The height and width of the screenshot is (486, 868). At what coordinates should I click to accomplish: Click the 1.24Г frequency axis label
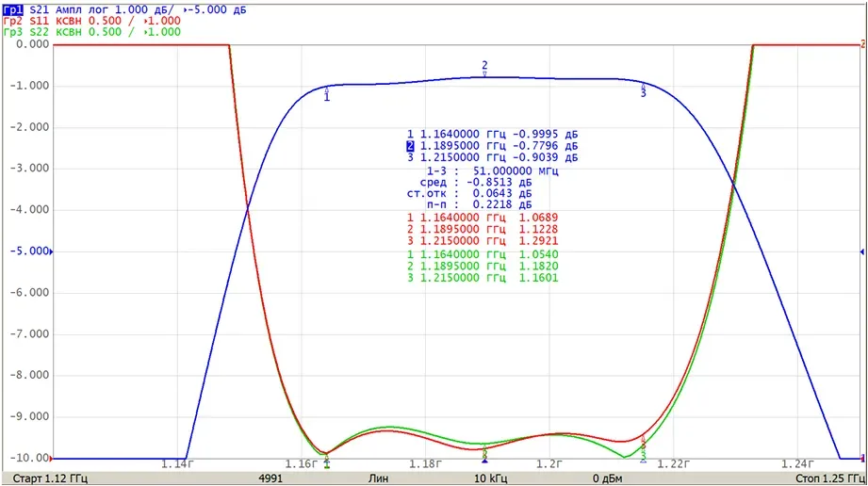coord(797,463)
